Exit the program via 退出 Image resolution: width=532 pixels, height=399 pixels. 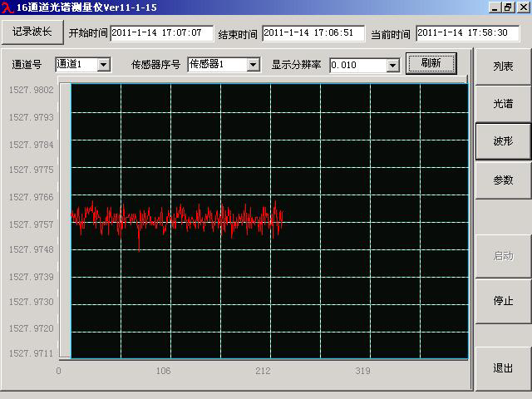tap(503, 368)
